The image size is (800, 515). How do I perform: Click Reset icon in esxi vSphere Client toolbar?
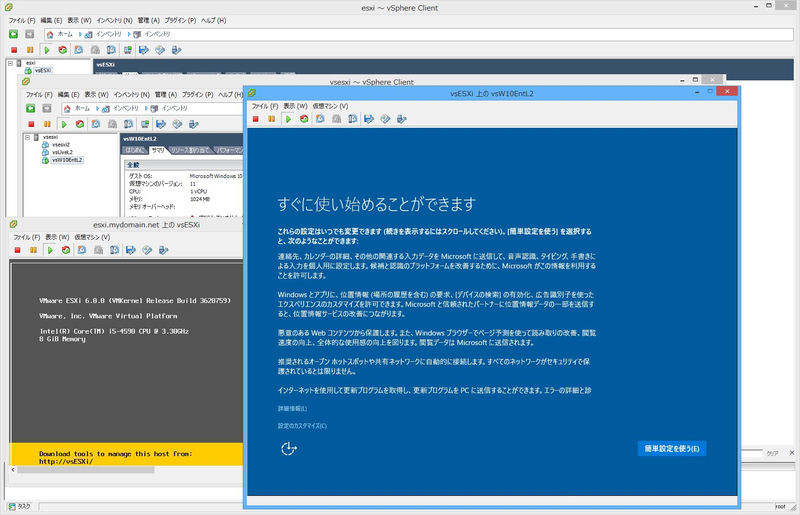pos(63,50)
